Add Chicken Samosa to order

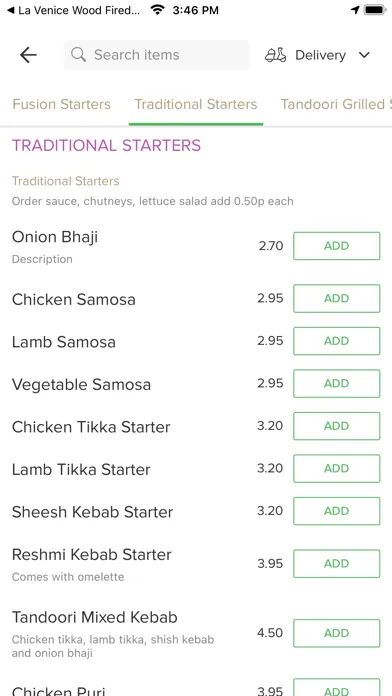[337, 298]
